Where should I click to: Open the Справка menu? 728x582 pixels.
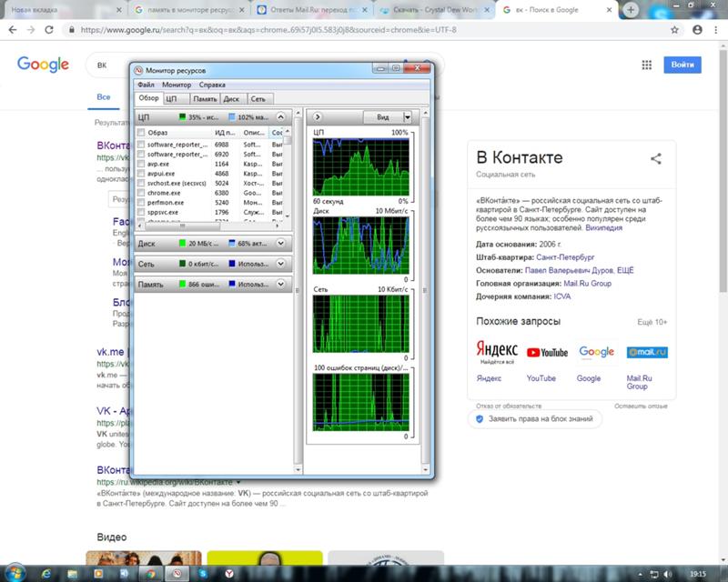tap(212, 85)
